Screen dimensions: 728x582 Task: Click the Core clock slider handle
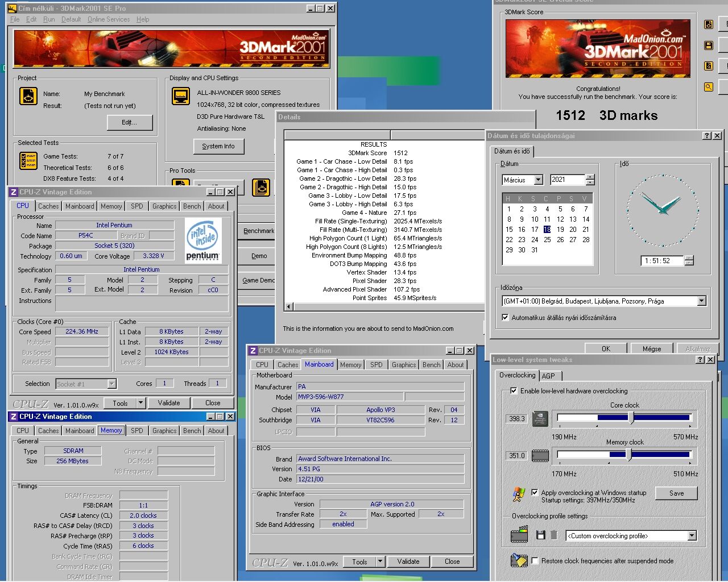[x=631, y=418]
